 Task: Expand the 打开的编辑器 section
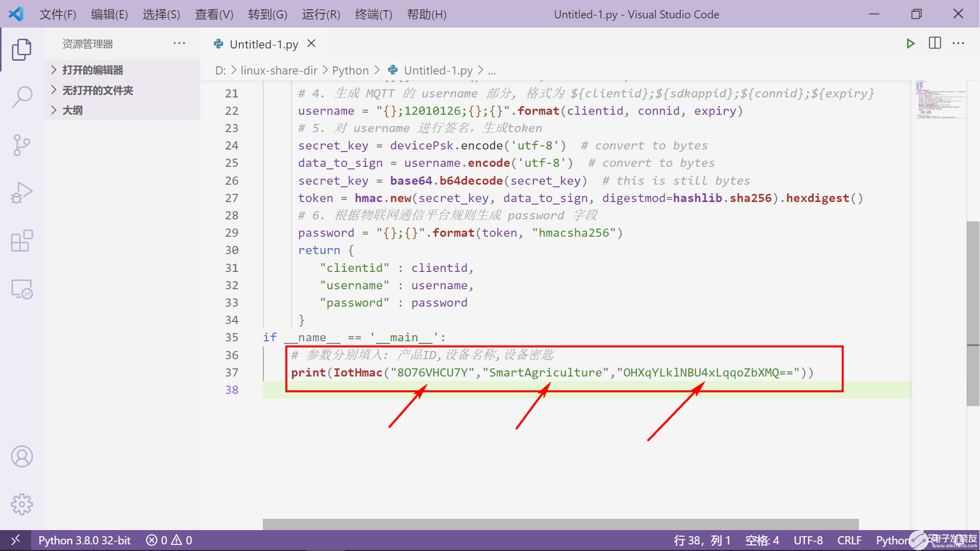click(122, 70)
